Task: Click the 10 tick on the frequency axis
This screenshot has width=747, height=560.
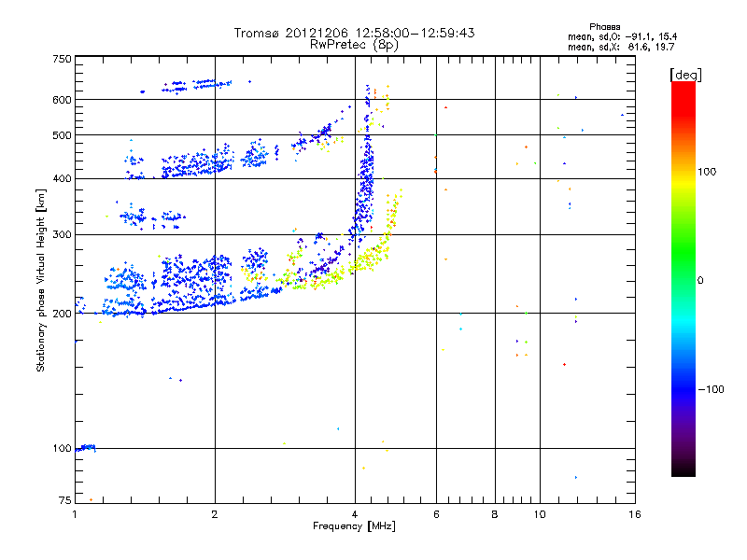Action: pyautogui.click(x=540, y=514)
